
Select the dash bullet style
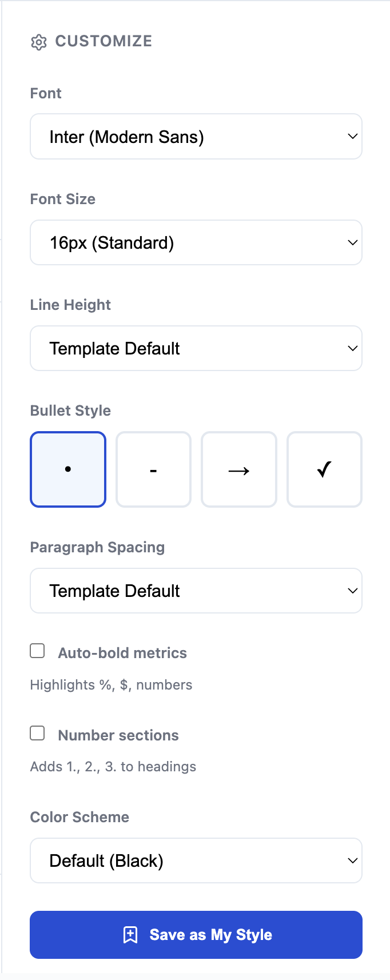coord(153,469)
